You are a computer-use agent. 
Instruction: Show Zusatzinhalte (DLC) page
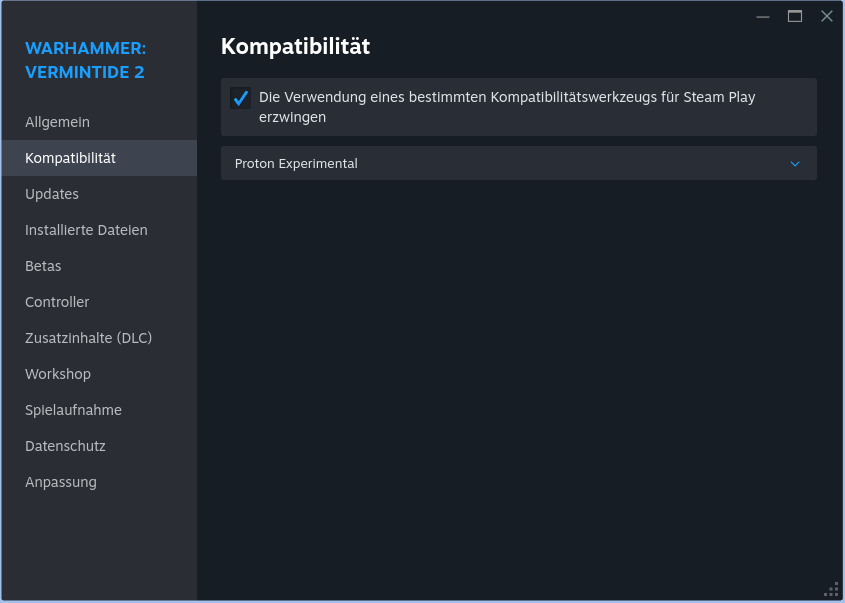(x=88, y=338)
